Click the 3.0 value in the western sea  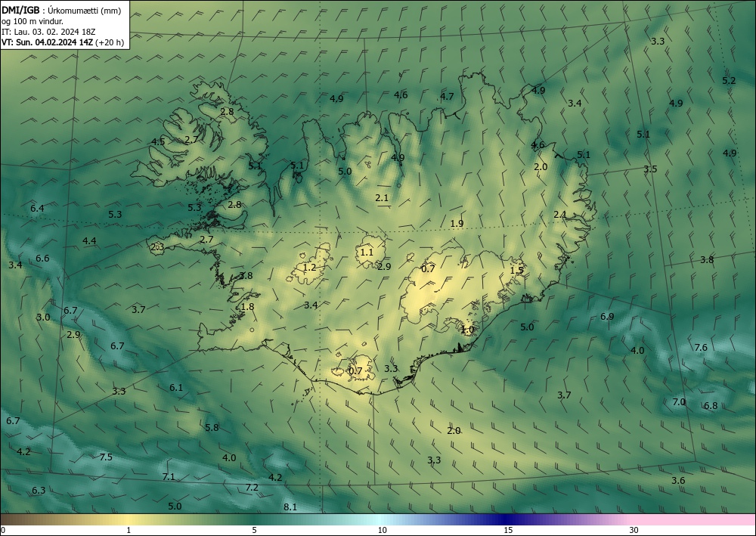click(43, 318)
